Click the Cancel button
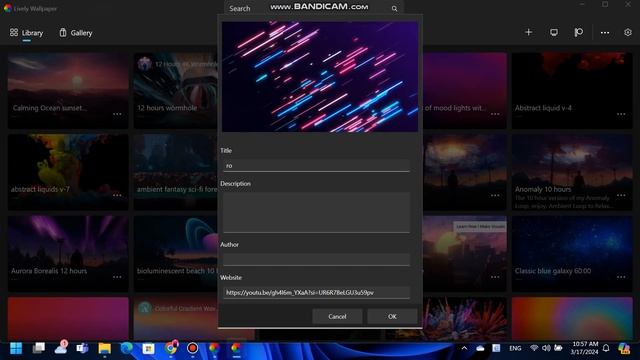 [337, 316]
